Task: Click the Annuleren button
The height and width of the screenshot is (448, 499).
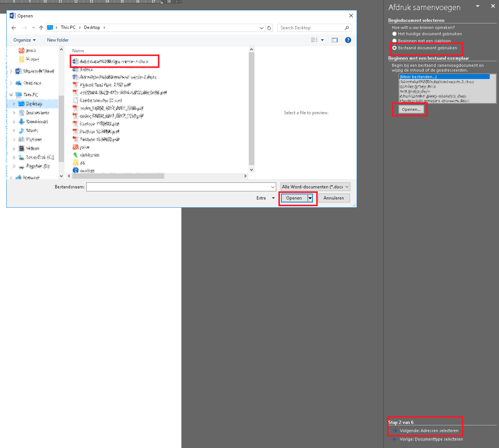Action: 334,198
